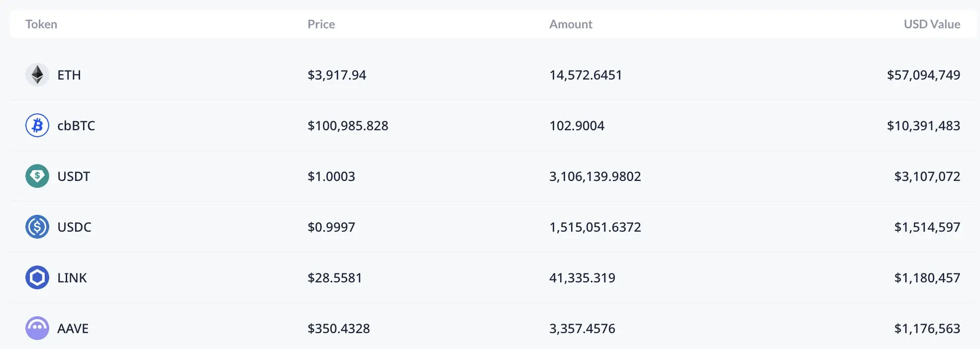980x349 pixels.
Task: Click ETH USD value $57,094,749
Action: [923, 75]
